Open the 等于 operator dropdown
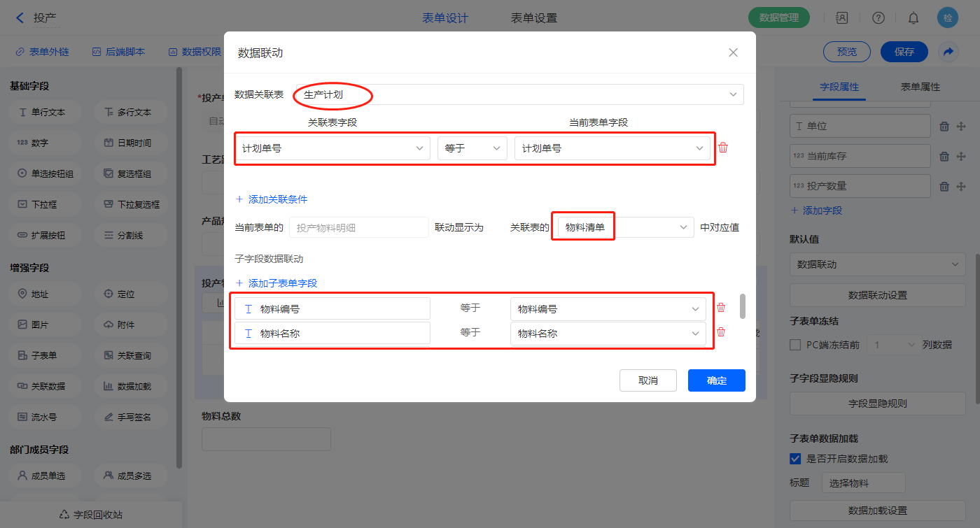Viewport: 980px width, 528px height. [x=472, y=148]
